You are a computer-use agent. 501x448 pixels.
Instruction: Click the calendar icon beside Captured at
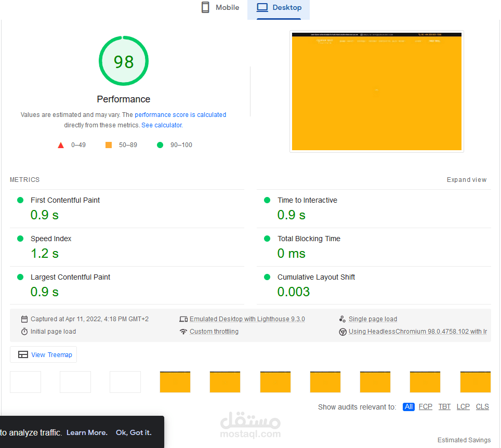tap(24, 319)
